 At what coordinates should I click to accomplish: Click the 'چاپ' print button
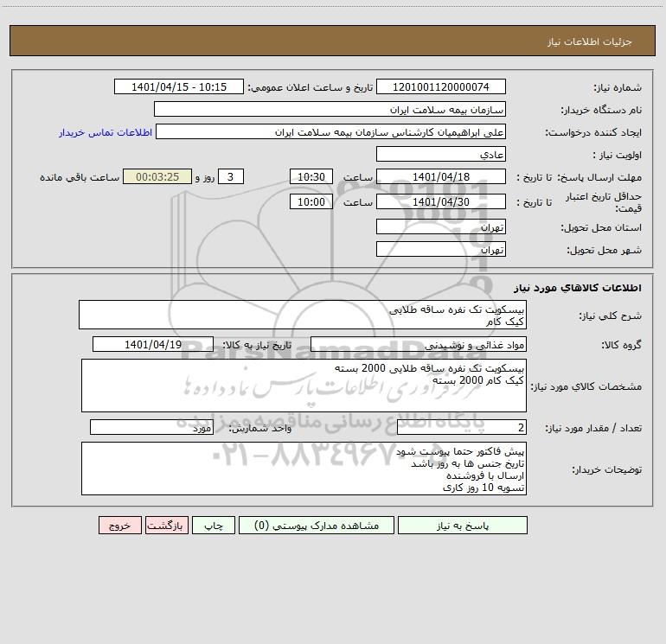pyautogui.click(x=214, y=526)
